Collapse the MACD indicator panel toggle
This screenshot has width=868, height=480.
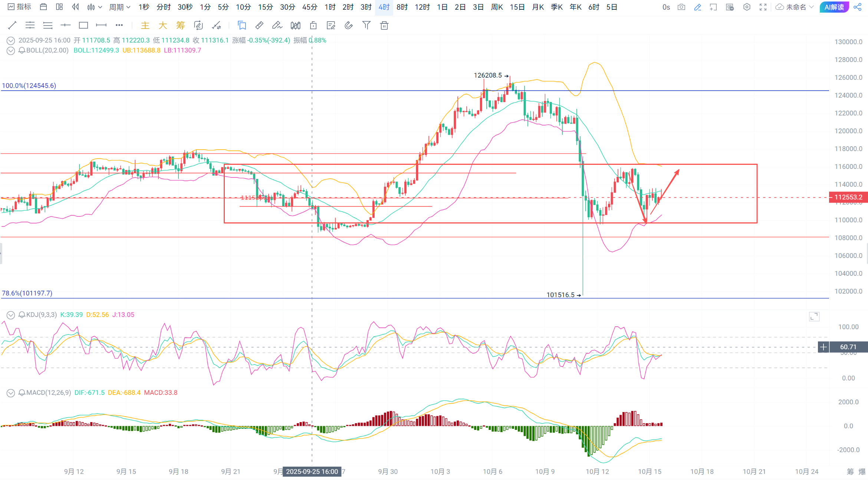coord(11,393)
